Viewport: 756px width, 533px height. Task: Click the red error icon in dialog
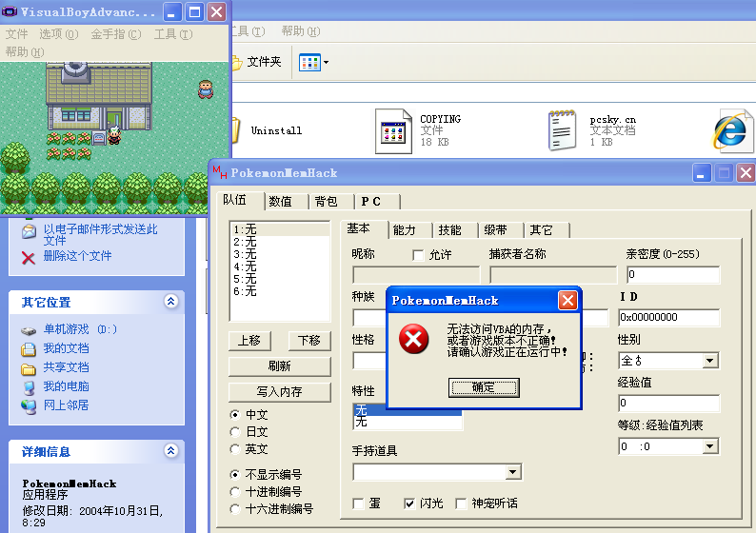[413, 339]
